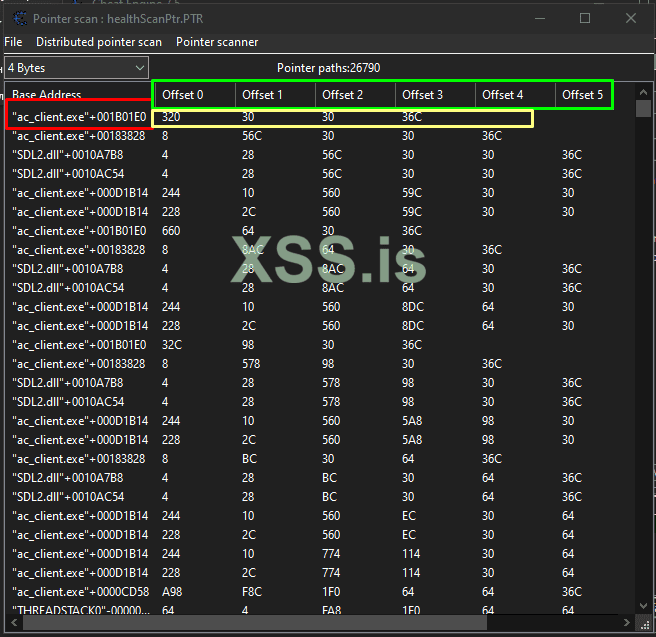Viewport: 656px width, 637px height.
Task: Click the vertical scrollbar down arrow
Action: [x=643, y=606]
